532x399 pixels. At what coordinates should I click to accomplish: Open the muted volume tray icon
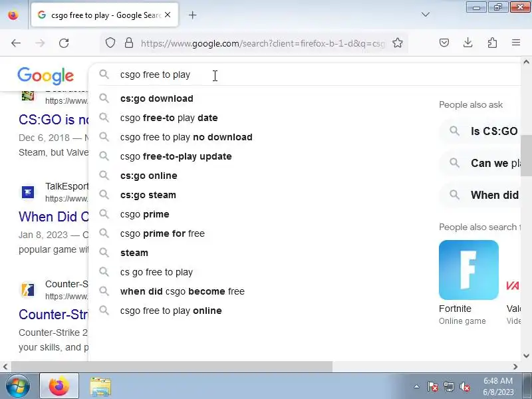tap(464, 386)
